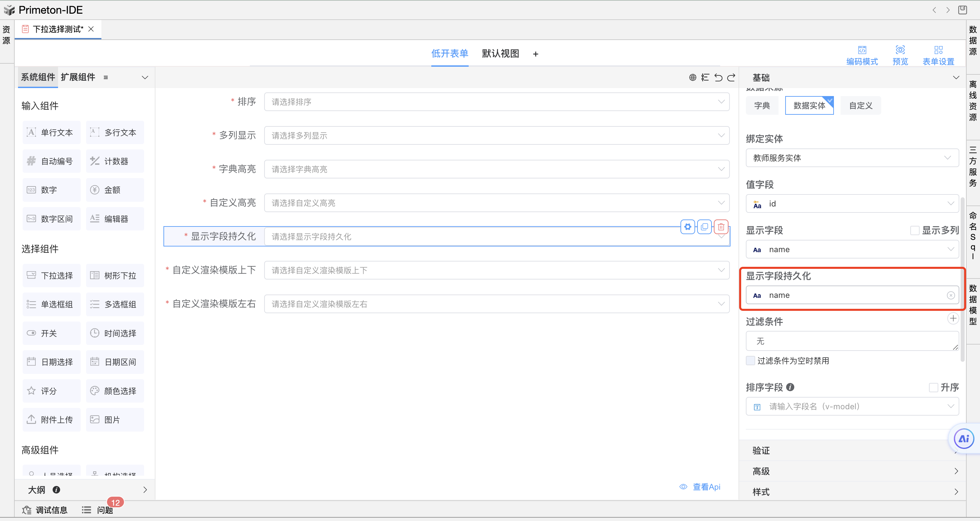This screenshot has width=980, height=521.
Task: Click the undo arrow icon
Action: pyautogui.click(x=718, y=78)
